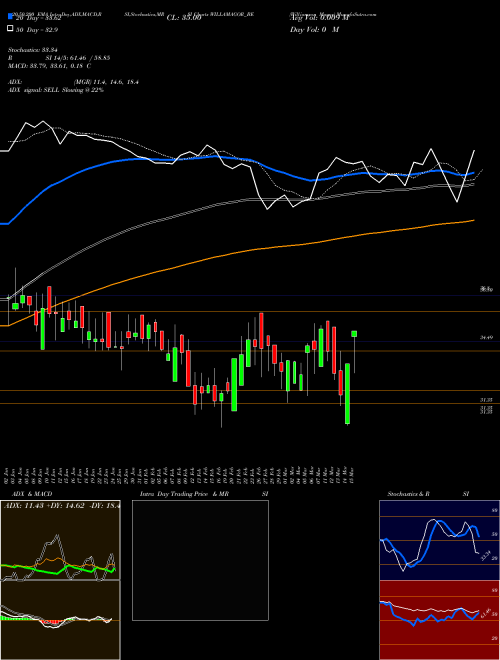Click the 'Stochastics & RSI' panel title
500x660 pixels.
click(x=428, y=494)
